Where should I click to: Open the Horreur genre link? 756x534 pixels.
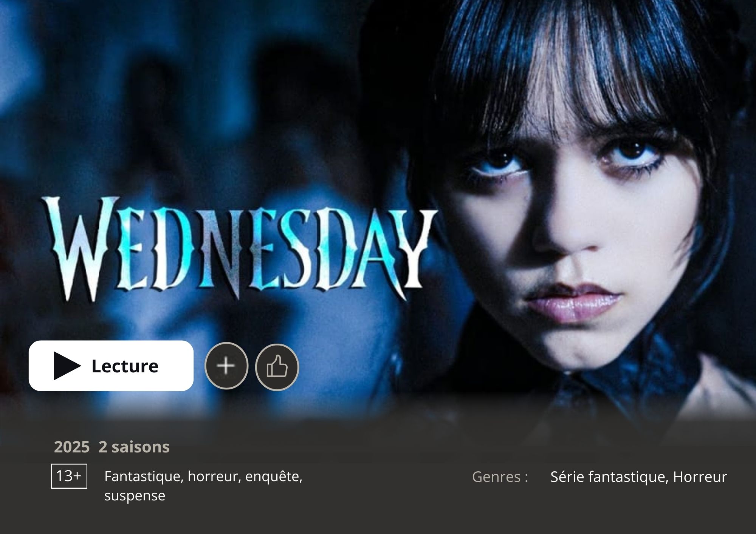[700, 477]
